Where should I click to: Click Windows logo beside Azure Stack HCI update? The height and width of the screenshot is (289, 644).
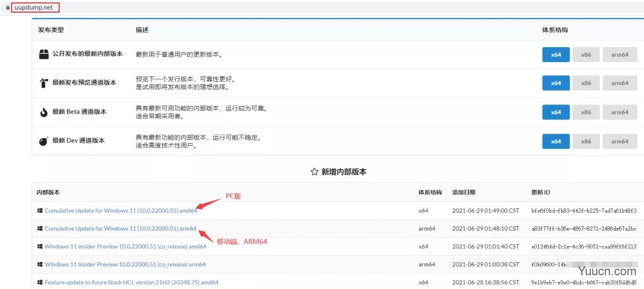[40, 282]
